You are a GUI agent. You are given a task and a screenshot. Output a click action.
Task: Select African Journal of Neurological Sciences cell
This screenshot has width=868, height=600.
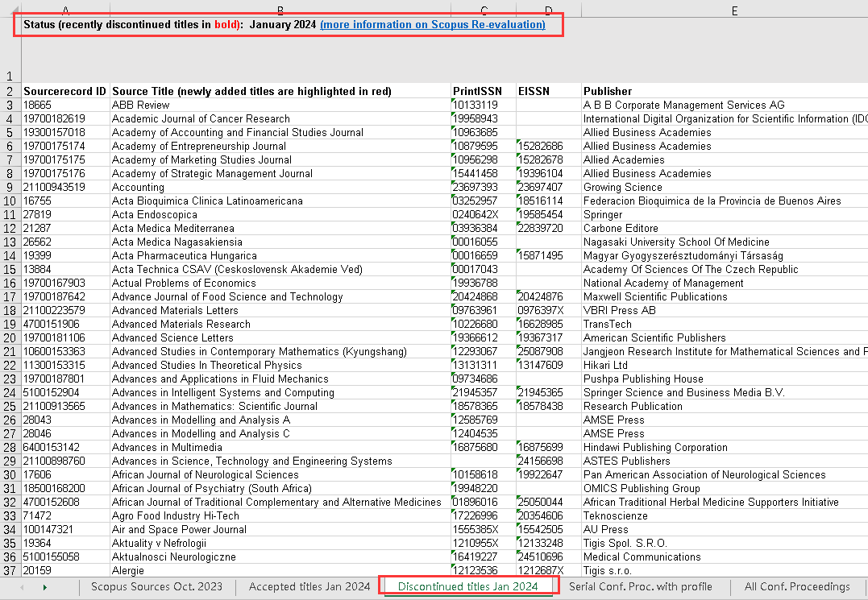280,474
